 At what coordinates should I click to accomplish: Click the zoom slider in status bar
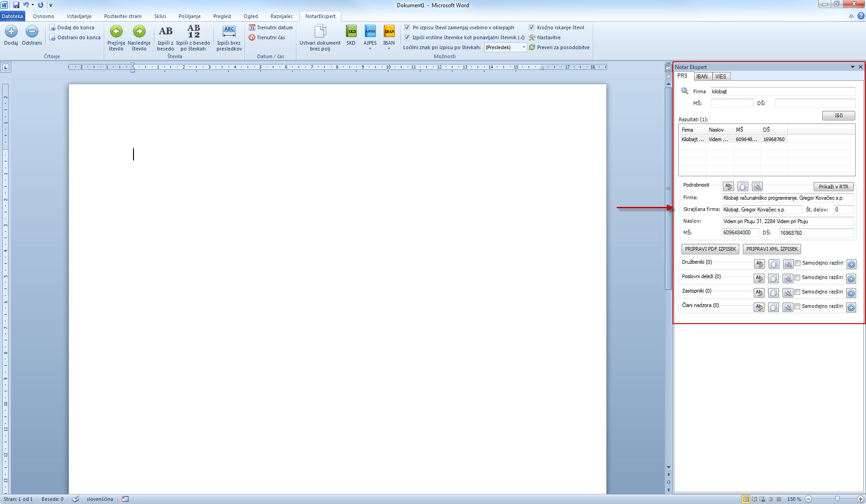pos(837,499)
